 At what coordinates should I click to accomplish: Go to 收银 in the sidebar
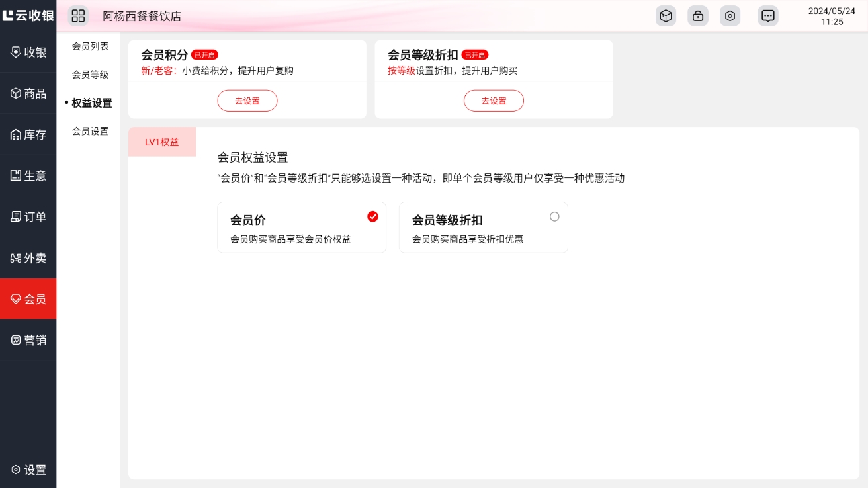point(28,52)
